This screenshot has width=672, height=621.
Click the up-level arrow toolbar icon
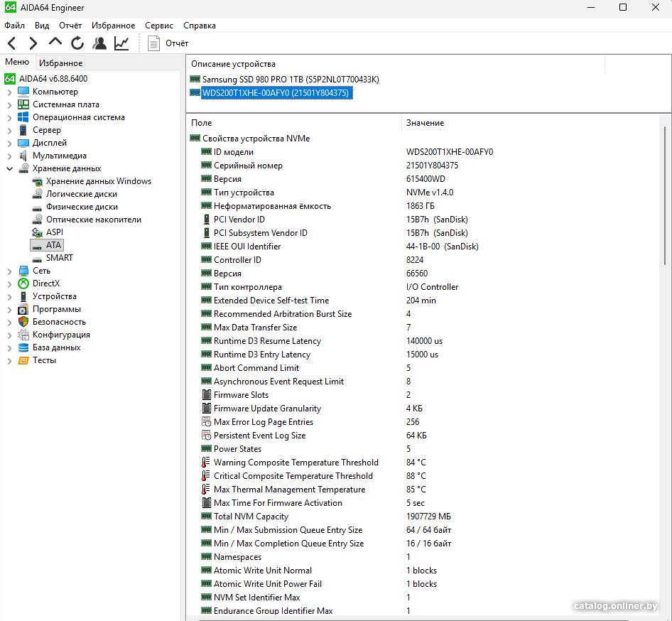click(x=55, y=43)
